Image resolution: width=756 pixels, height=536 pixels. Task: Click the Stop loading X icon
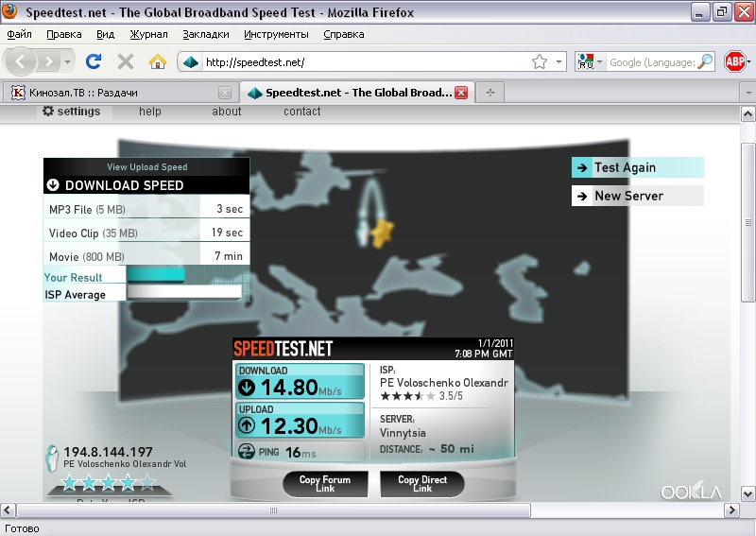[126, 61]
